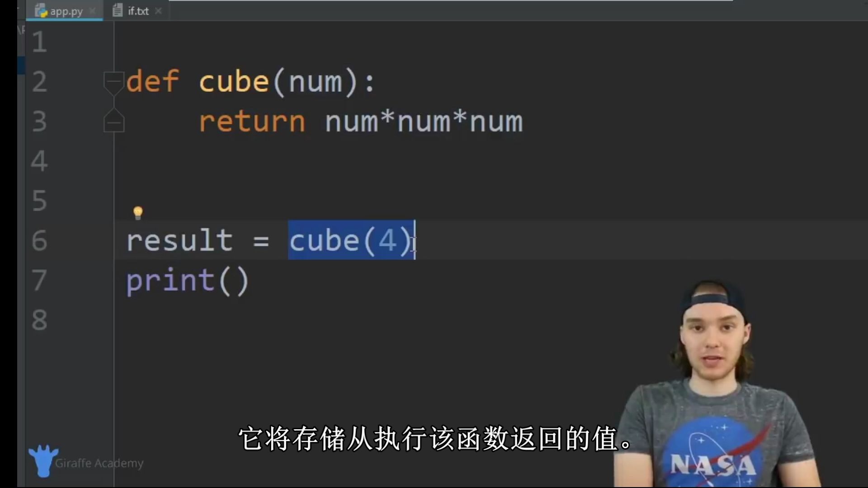
Task: Select the lightbulb hint icon on line 5
Action: tap(138, 212)
